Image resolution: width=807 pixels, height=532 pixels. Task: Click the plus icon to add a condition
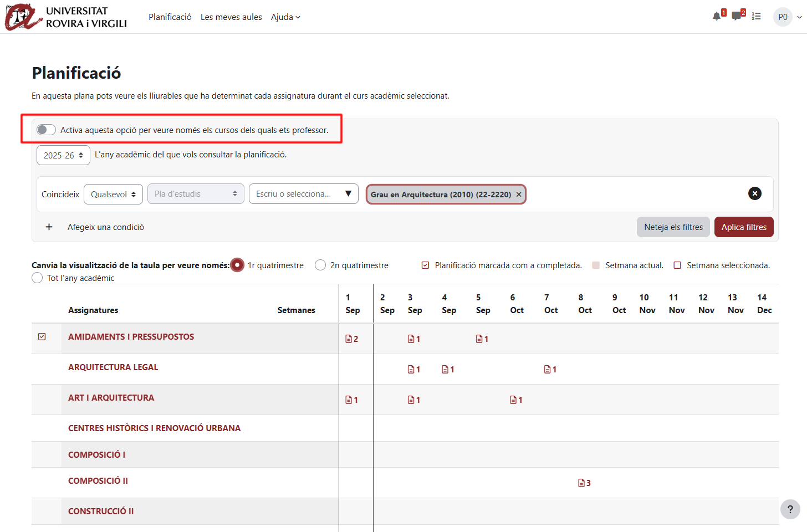point(49,227)
